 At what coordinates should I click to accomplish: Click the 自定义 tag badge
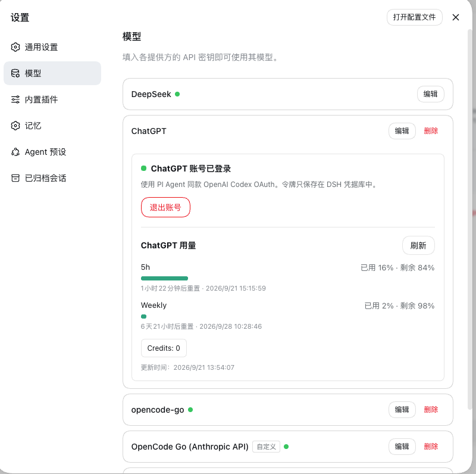[266, 447]
